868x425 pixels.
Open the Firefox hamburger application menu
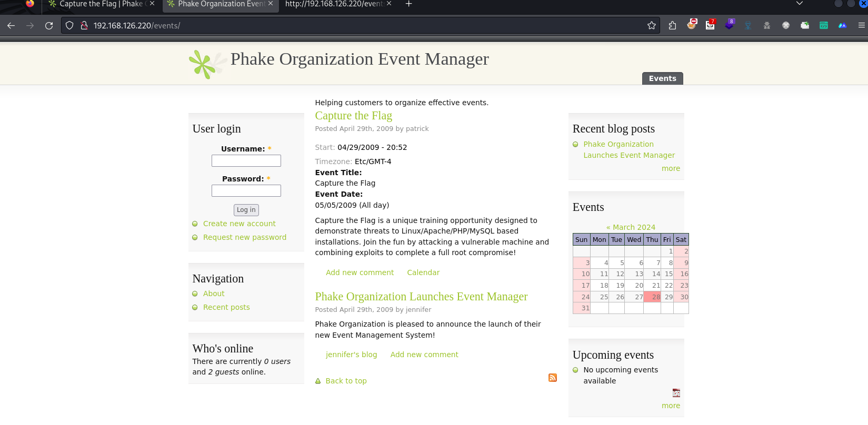[x=862, y=25]
